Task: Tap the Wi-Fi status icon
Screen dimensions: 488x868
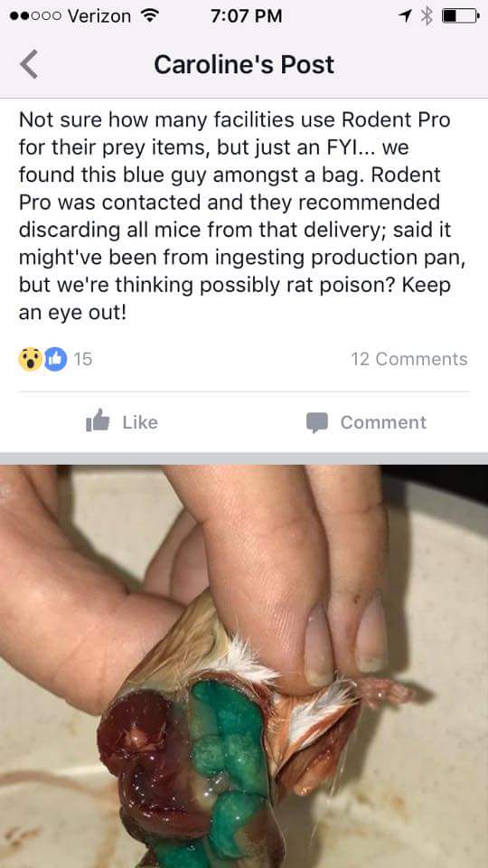Action: tap(147, 15)
